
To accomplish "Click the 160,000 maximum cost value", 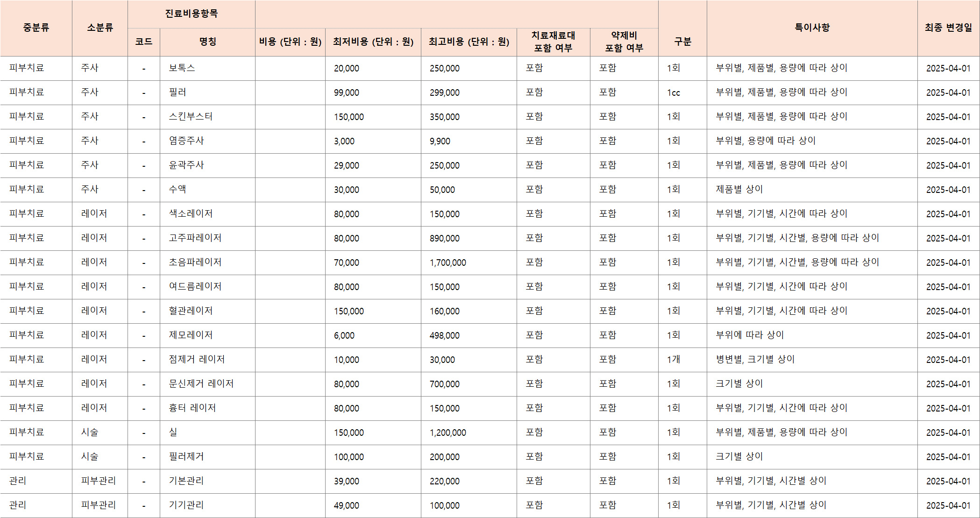I will click(445, 311).
